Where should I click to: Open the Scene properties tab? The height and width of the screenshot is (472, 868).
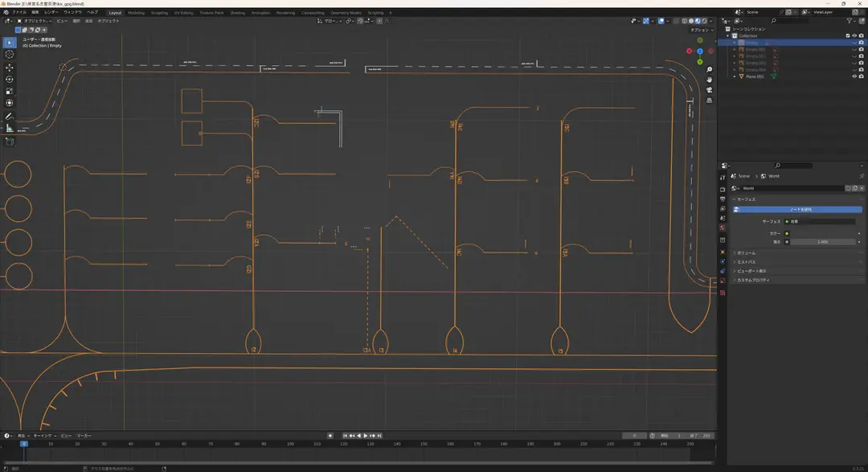(x=723, y=218)
